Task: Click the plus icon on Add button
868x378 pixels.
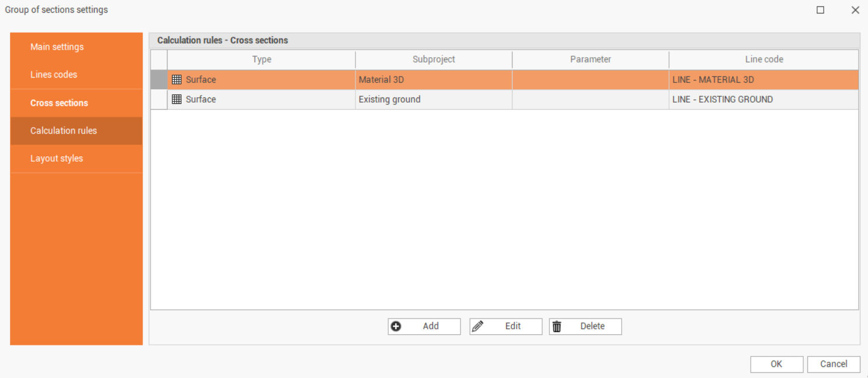Action: [x=396, y=327]
